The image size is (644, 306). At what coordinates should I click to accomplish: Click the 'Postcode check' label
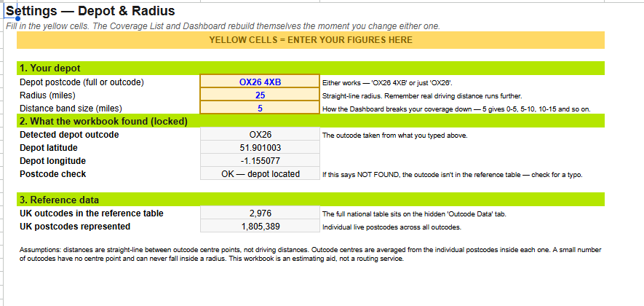point(52,174)
